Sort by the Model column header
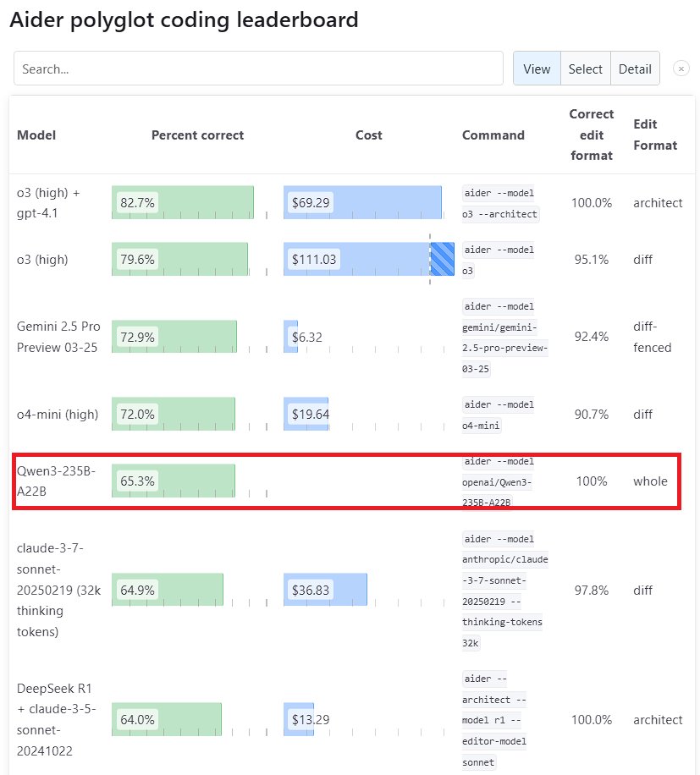The image size is (700, 775). (x=36, y=135)
